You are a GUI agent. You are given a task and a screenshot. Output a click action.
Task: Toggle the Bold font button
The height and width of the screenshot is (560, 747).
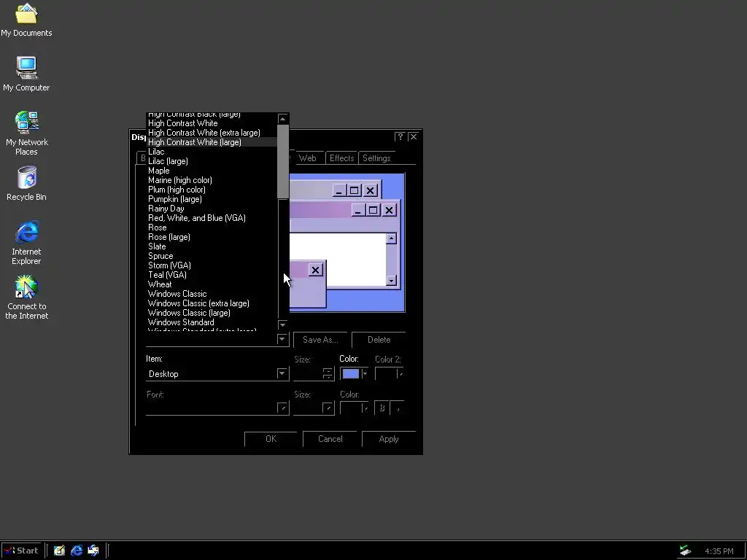[382, 408]
